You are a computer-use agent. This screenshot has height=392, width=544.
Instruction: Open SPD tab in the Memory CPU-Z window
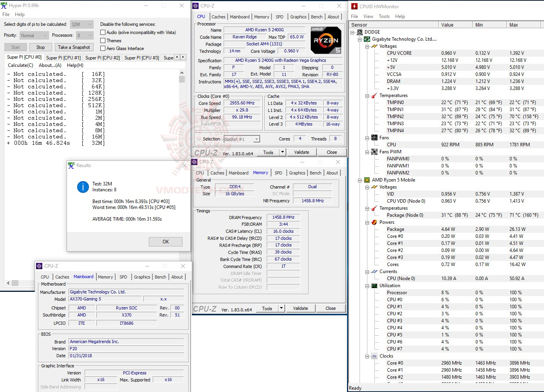278,173
